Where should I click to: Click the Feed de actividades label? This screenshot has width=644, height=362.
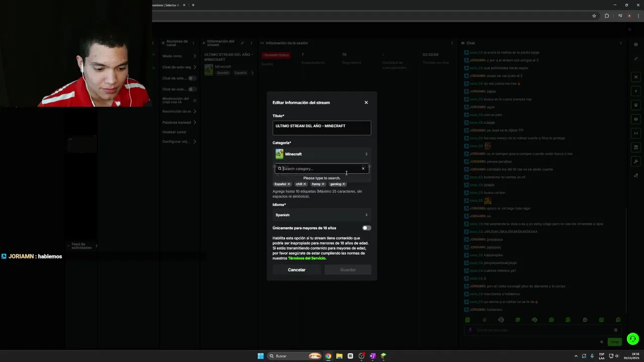82,246
